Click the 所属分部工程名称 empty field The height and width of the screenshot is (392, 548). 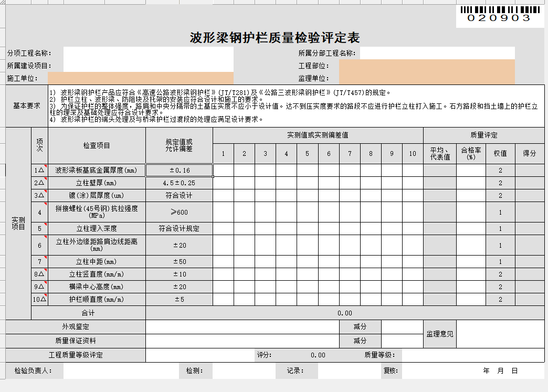437,53
